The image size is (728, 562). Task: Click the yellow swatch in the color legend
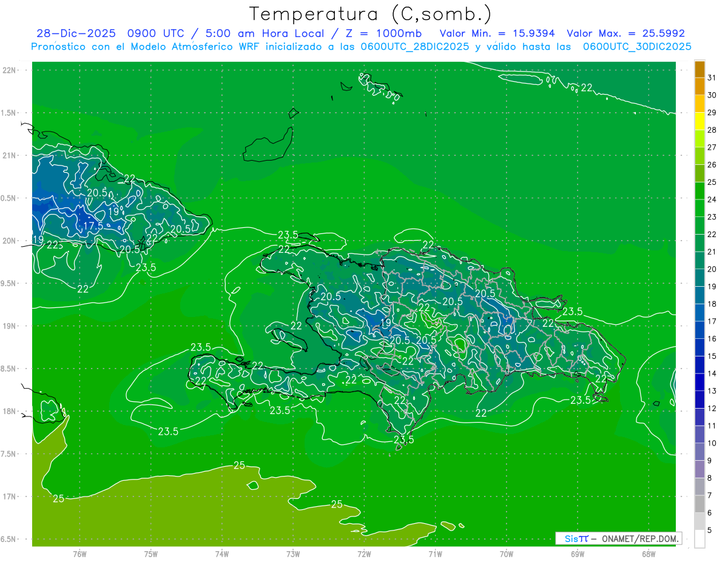(x=699, y=121)
